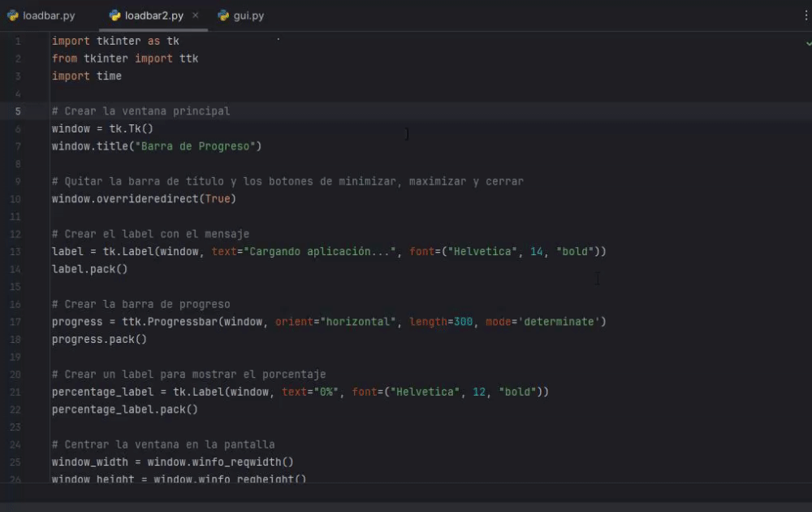Click comment '# Centrar la ventana en la pantalla'
Screen dimensions: 812x512
(163, 445)
